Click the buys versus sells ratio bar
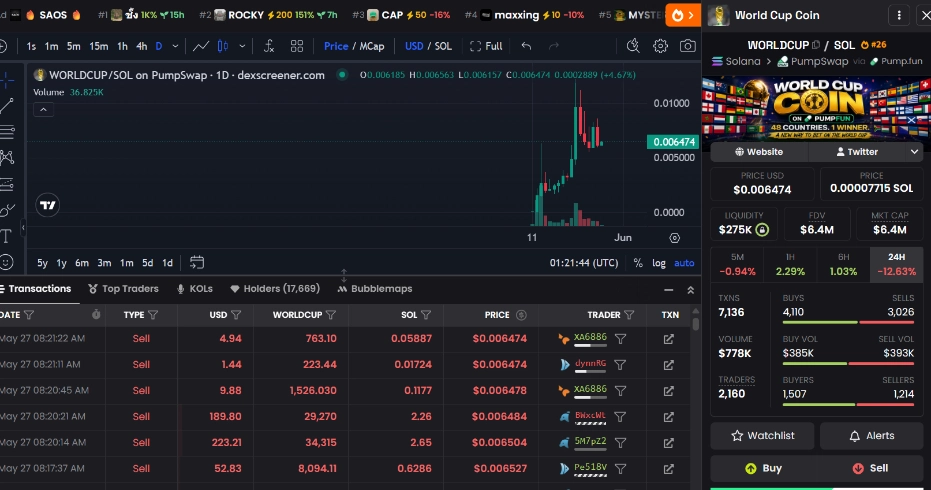The width and height of the screenshot is (931, 490). pyautogui.click(x=848, y=323)
